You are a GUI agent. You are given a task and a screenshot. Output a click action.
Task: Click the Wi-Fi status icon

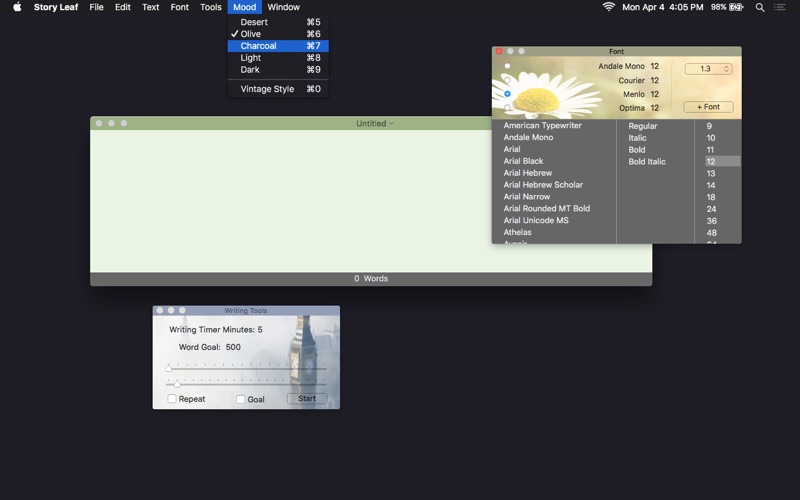608,7
